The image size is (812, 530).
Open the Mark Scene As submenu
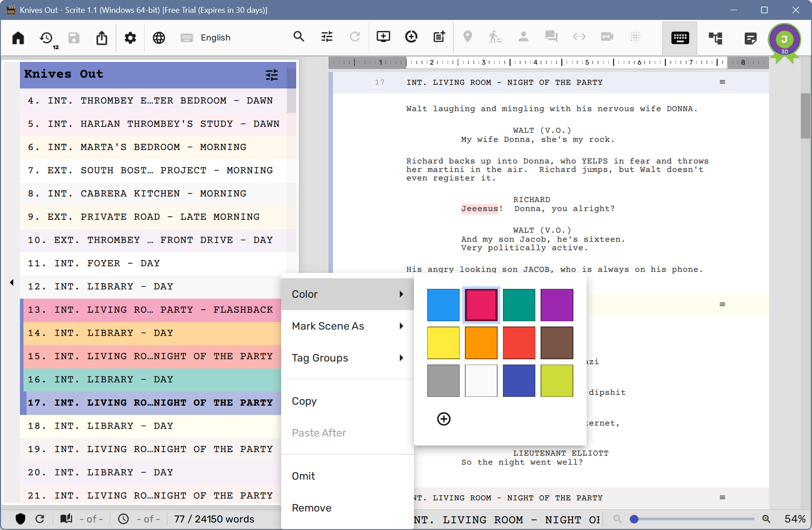point(348,326)
